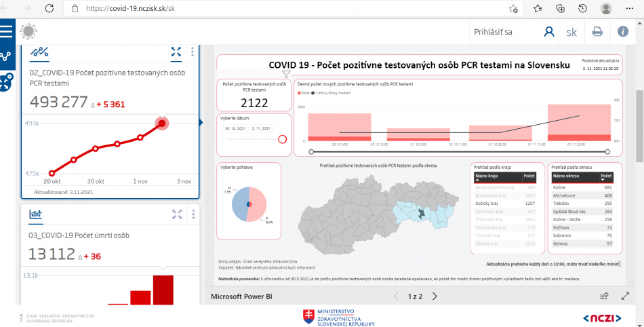644x327 pixels.
Task: Open the info icon in header
Action: point(623,32)
